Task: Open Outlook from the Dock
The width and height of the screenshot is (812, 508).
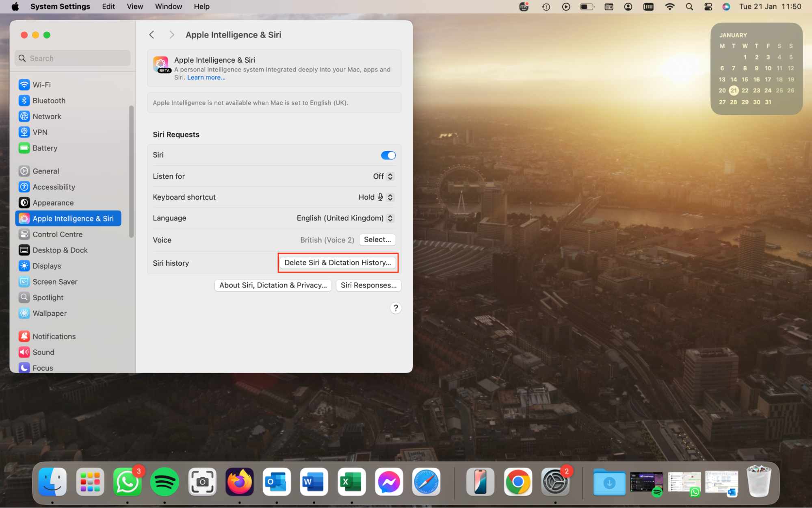Action: [x=277, y=482]
